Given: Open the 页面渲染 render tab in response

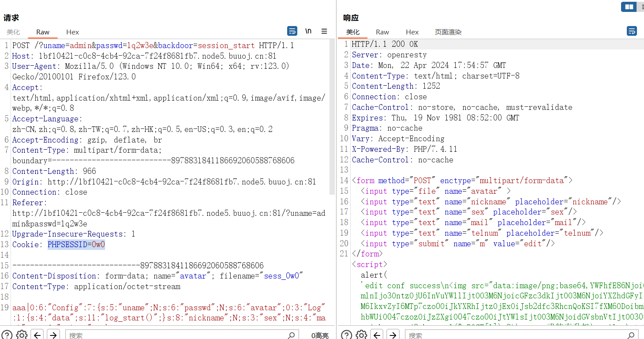Looking at the screenshot, I should point(448,32).
